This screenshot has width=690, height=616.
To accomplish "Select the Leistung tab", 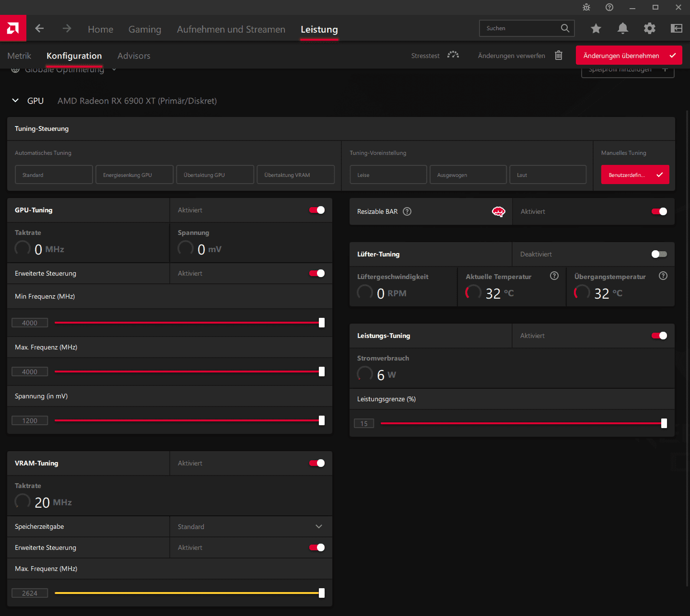I will (x=319, y=29).
